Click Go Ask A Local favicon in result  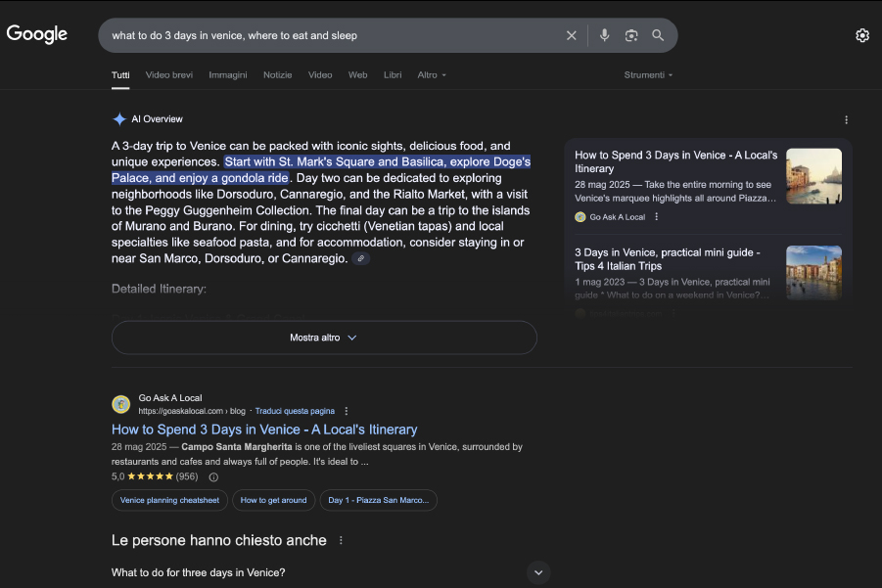coord(121,404)
